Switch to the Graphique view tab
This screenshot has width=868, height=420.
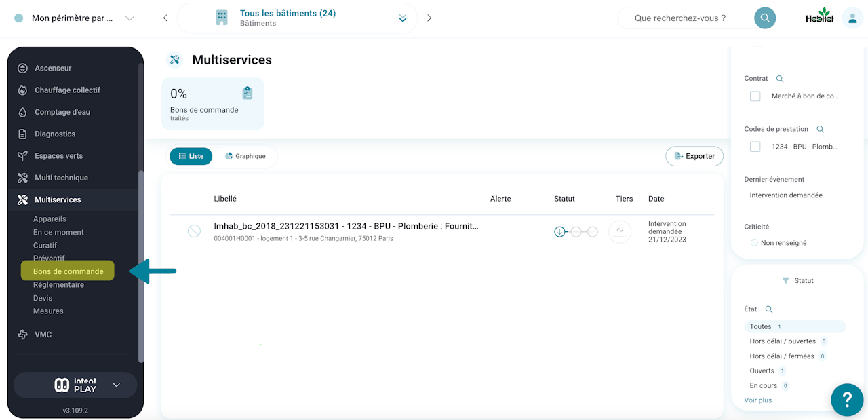[245, 156]
